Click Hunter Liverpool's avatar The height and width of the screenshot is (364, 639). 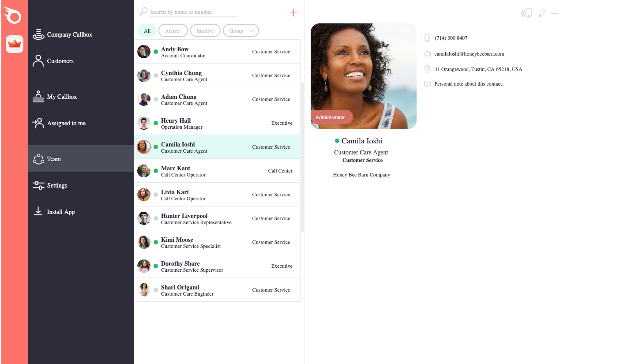144,218
